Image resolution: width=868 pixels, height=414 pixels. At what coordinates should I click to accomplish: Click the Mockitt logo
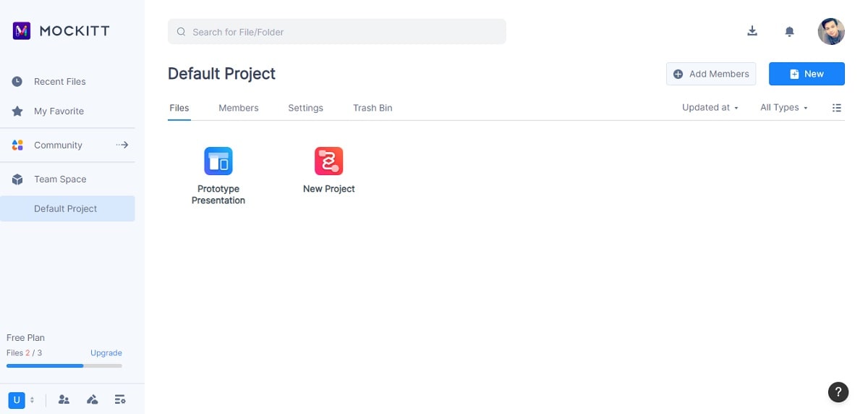pyautogui.click(x=61, y=31)
